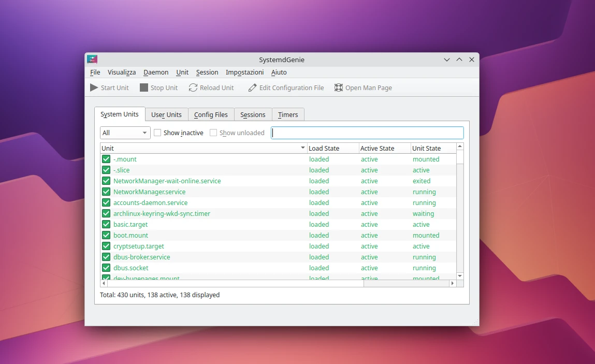Click the Edit Configuration File pencil icon
The image size is (595, 364).
click(x=253, y=88)
